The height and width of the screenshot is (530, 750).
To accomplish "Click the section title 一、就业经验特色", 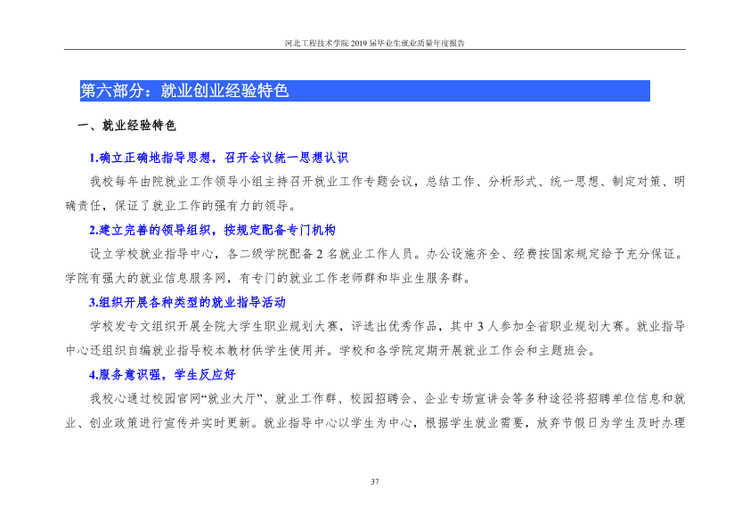I will (127, 125).
